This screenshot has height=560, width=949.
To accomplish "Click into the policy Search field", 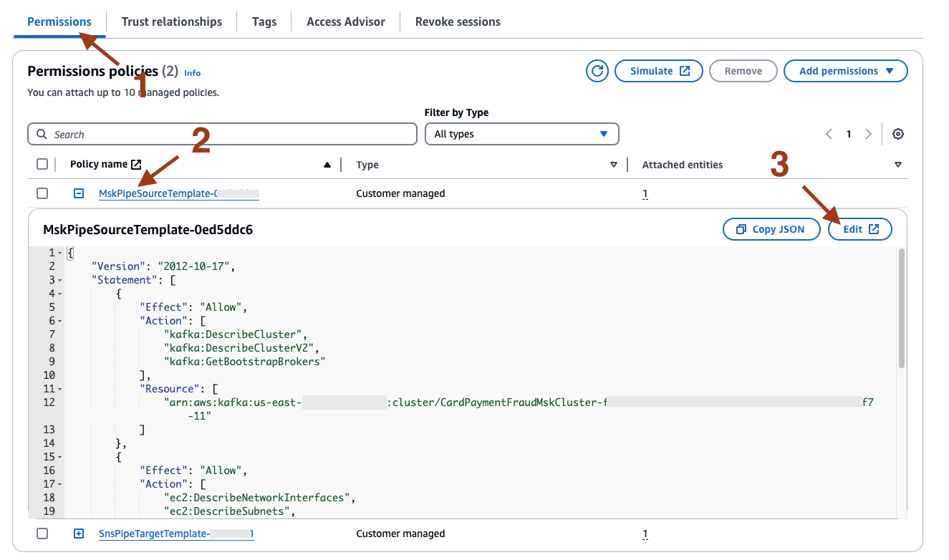I will pos(222,134).
